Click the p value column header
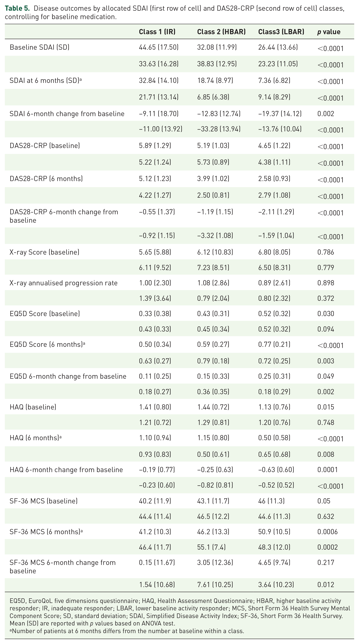The image size is (359, 644). click(329, 32)
